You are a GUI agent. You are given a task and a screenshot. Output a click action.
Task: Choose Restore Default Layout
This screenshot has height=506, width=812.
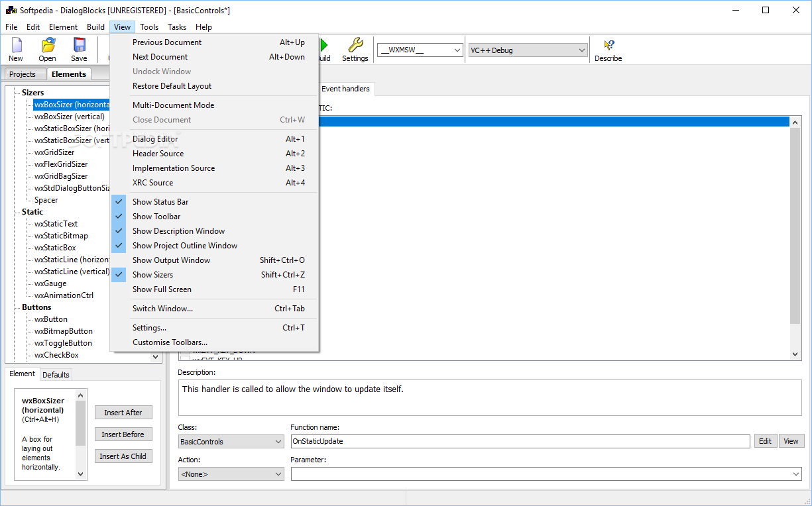tap(215, 86)
